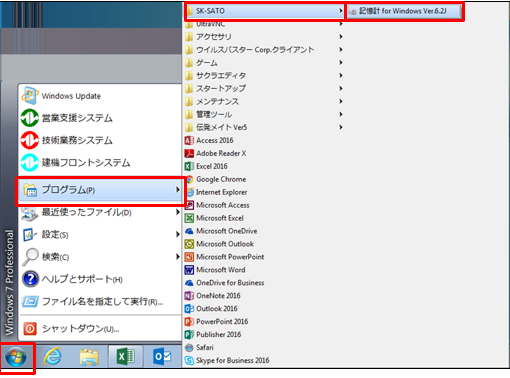Launch Outlook 2016 icon

(x=189, y=309)
